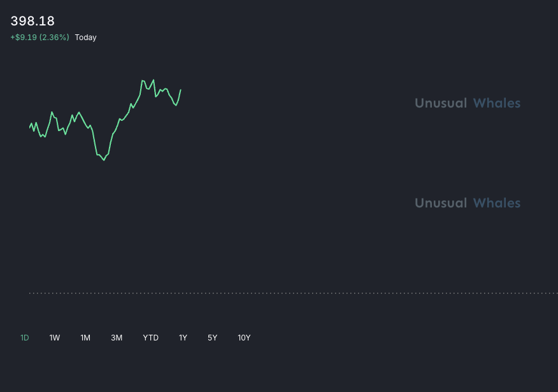The width and height of the screenshot is (558, 392).
Task: Switch the chart to 1W range
Action: pyautogui.click(x=55, y=338)
